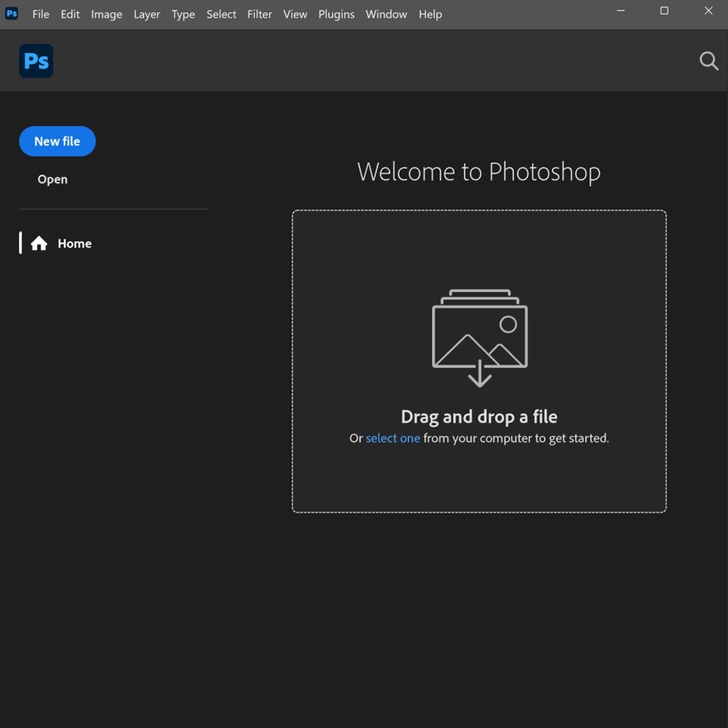Click the Home house icon

point(39,243)
